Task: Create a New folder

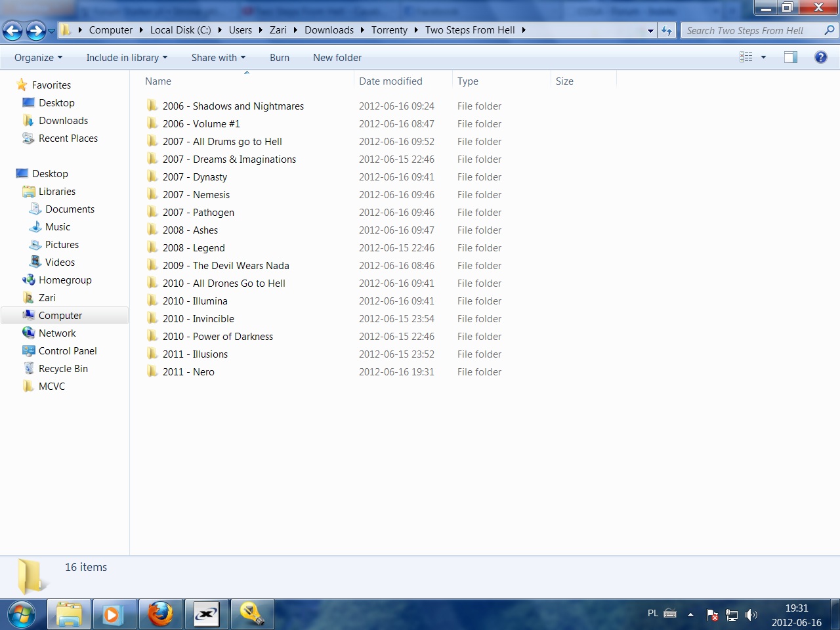Action: (x=337, y=58)
